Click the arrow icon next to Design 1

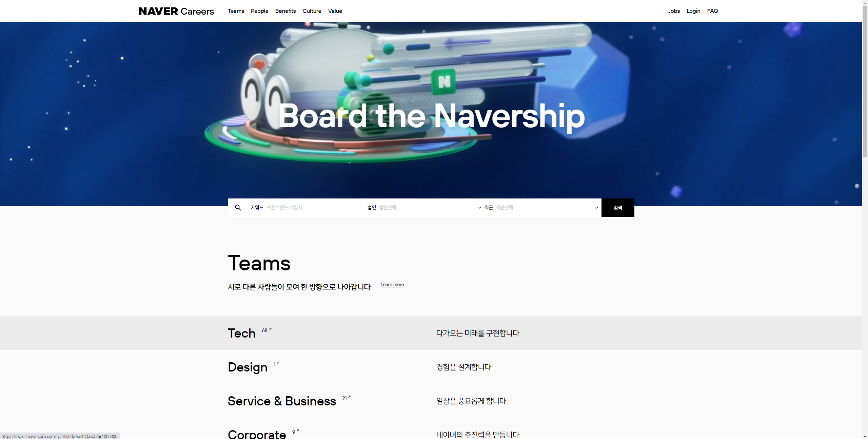point(278,363)
